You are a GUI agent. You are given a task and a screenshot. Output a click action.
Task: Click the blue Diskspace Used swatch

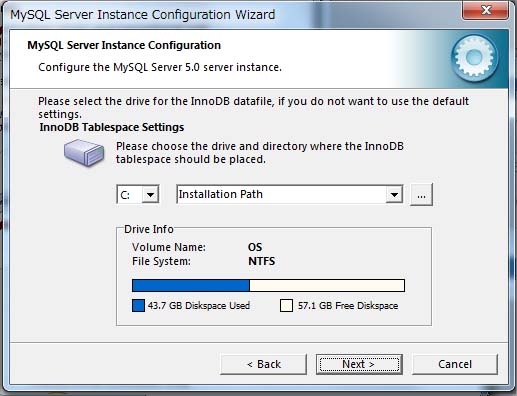138,305
